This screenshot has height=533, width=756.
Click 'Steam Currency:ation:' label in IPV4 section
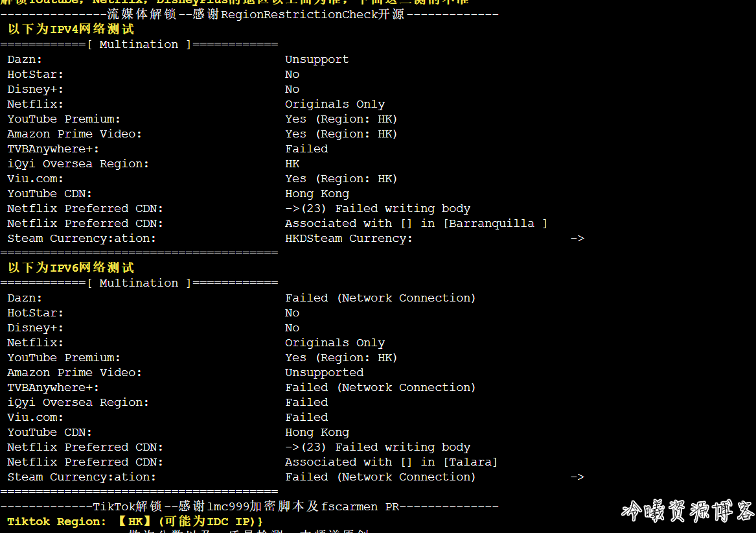pyautogui.click(x=82, y=239)
